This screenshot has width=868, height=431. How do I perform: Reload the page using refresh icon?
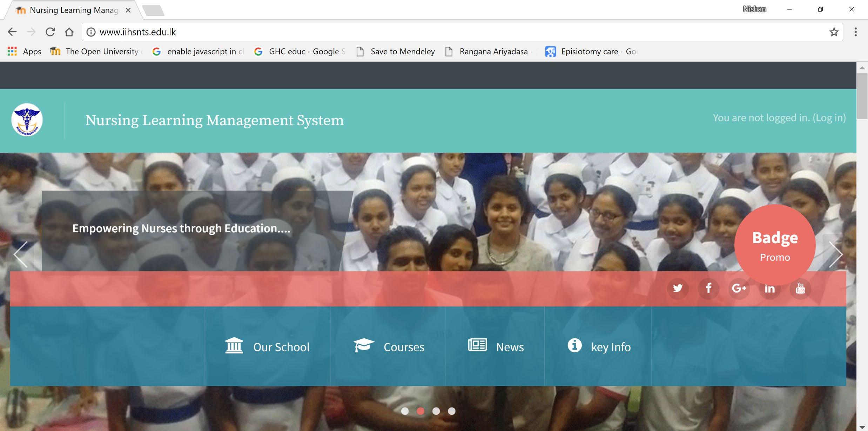coord(50,32)
